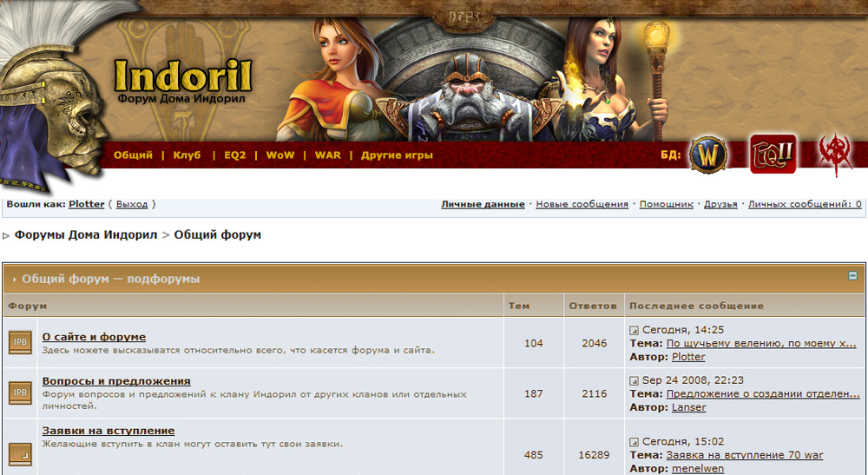Open the EQII database icon
The height and width of the screenshot is (475, 868).
tap(773, 154)
